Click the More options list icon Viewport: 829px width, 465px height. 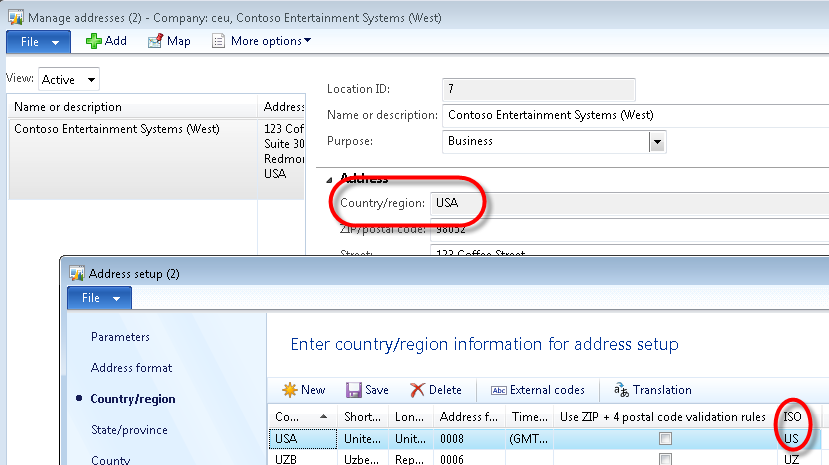pyautogui.click(x=218, y=41)
